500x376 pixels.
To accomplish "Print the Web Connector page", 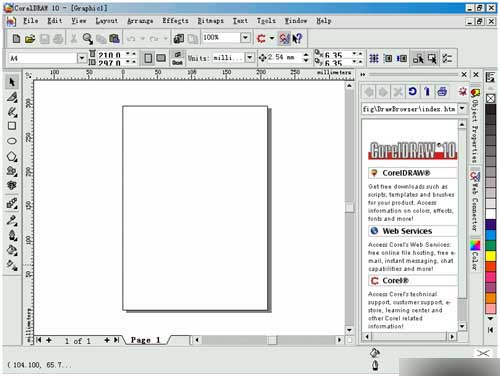I will 442,91.
